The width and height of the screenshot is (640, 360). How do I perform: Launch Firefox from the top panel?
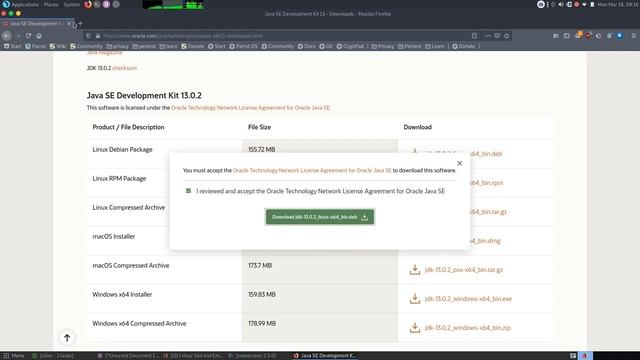88,4
